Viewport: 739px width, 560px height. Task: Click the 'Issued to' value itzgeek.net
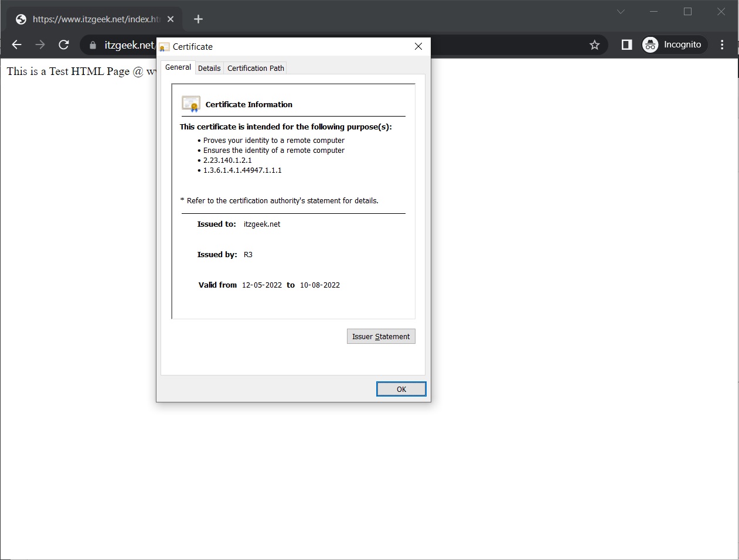[x=262, y=224]
